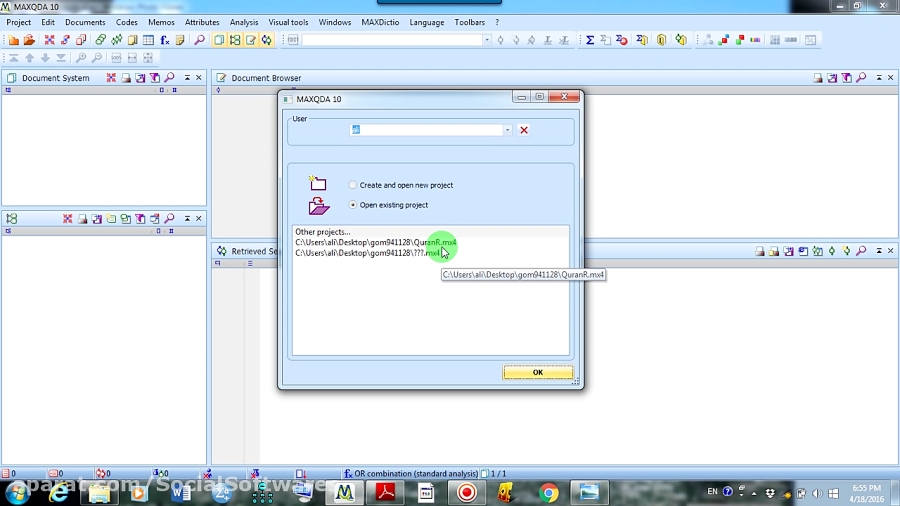Click the fx logical activation icon
Screen dimensions: 900x506
click(x=165, y=40)
